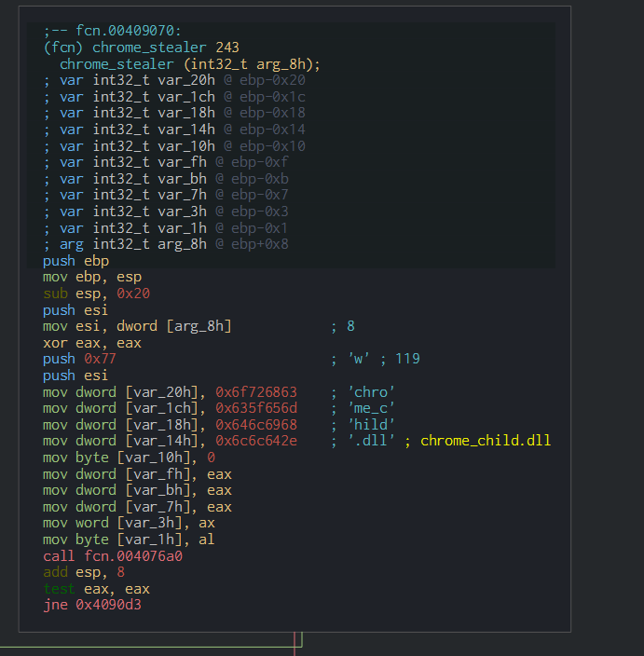Screen dimensions: 644x656
Task: Click the 0x6f726863 immediate value
Action: tap(256, 392)
